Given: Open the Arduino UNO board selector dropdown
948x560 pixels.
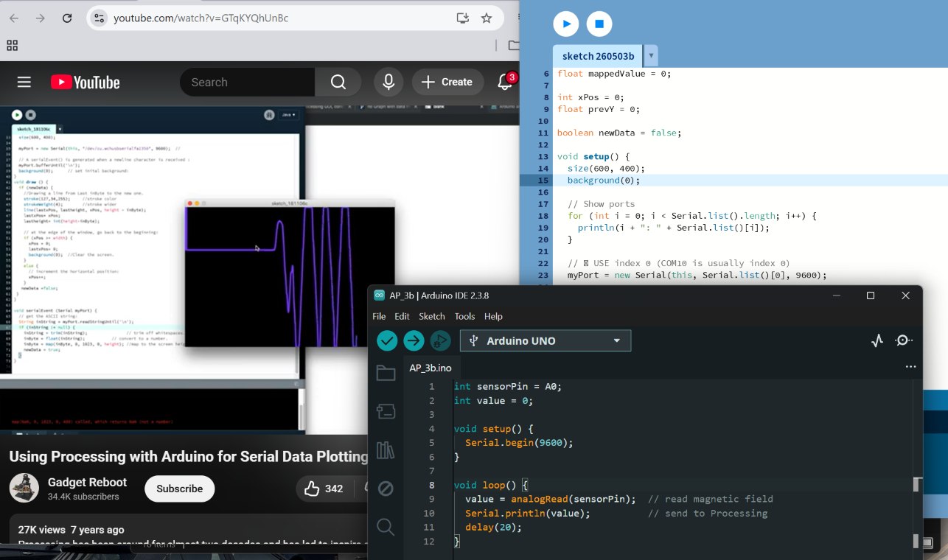Looking at the screenshot, I should 546,340.
